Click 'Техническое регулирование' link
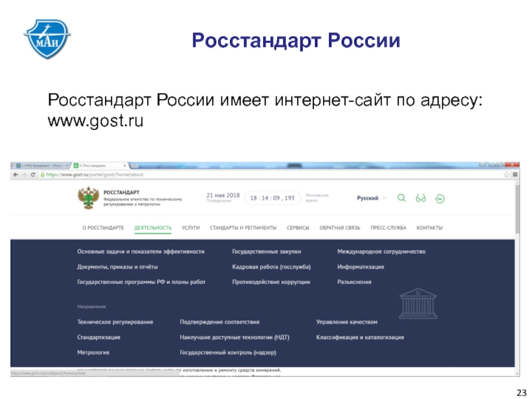 [x=115, y=322]
